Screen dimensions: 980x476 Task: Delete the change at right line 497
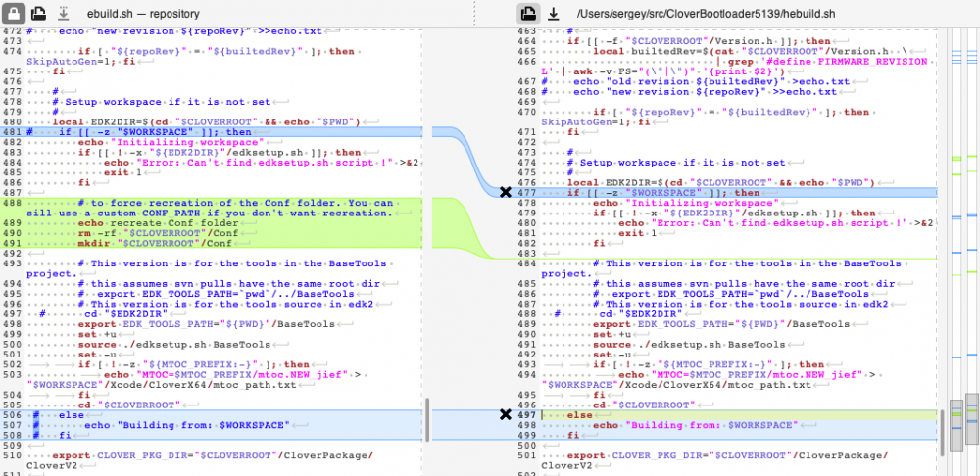tap(506, 414)
